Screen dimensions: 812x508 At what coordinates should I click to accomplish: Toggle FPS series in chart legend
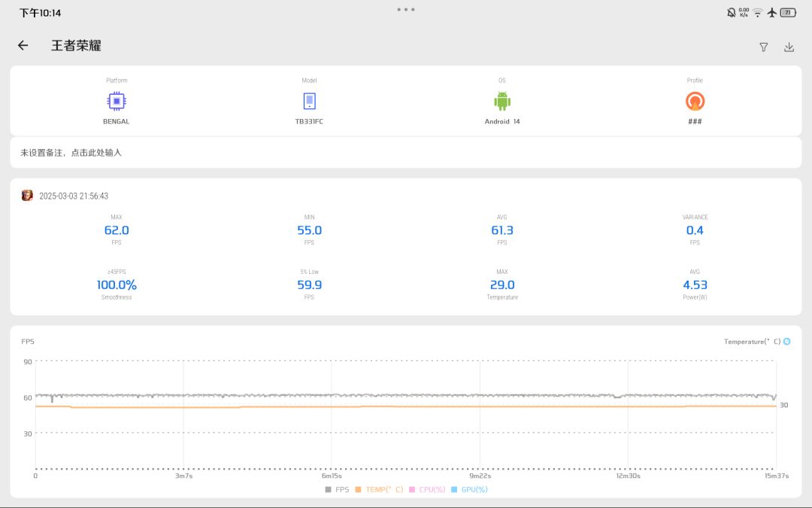click(337, 489)
